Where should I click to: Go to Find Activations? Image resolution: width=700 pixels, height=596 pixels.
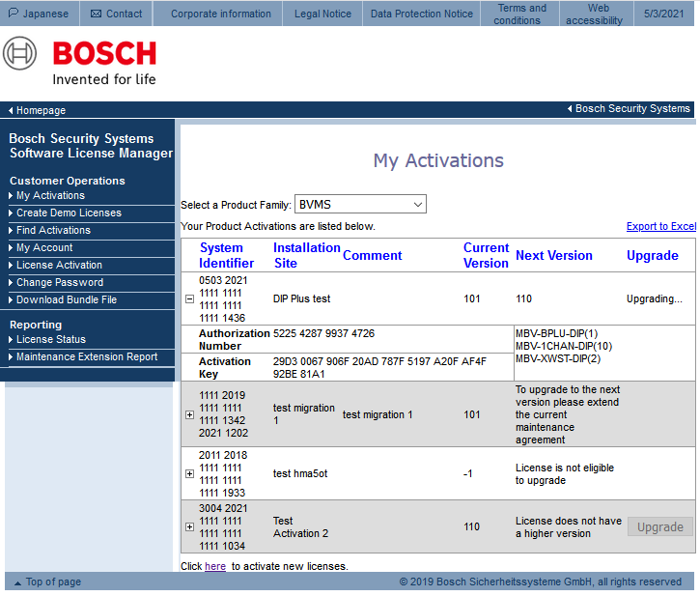(x=53, y=230)
